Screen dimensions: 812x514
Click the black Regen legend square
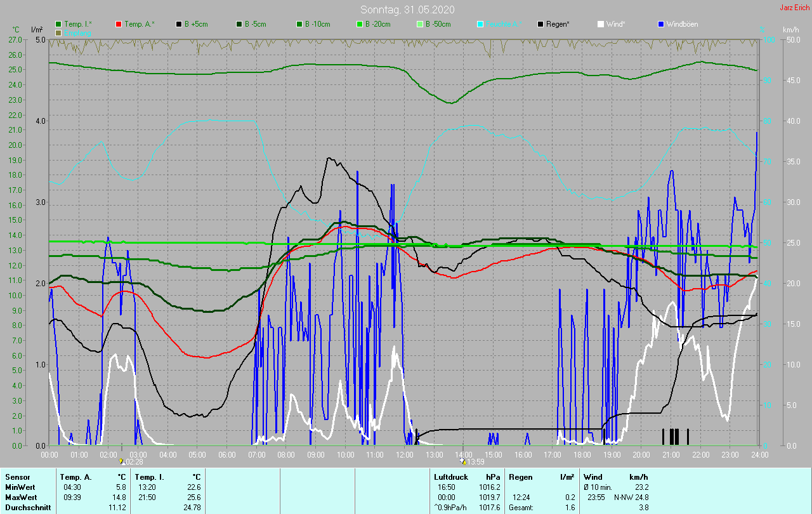540,24
